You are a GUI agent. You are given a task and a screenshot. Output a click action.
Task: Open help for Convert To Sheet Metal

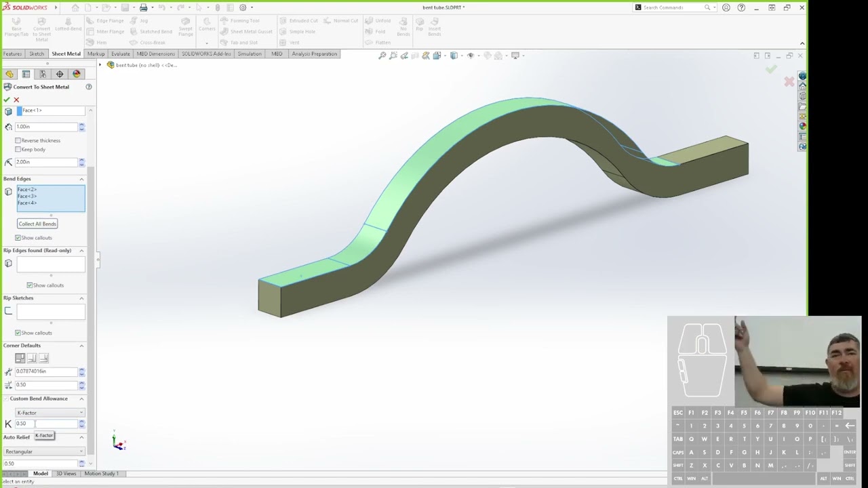pos(88,87)
